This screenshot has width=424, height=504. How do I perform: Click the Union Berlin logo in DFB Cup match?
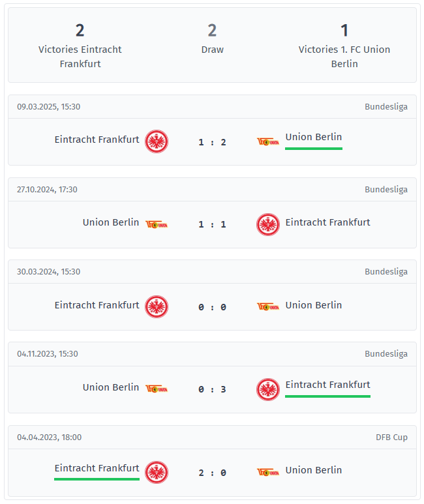point(267,472)
